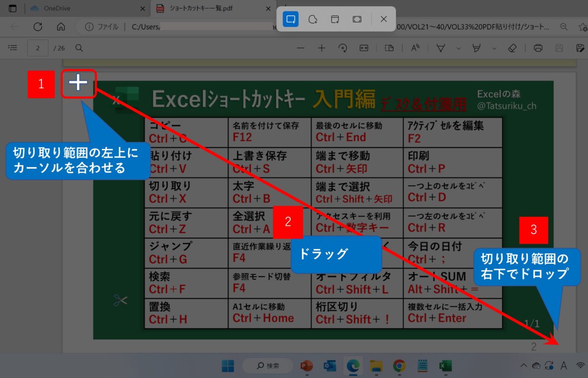Click the taskbar 検索 search box
Screen dimensions: 588x378
[268, 366]
